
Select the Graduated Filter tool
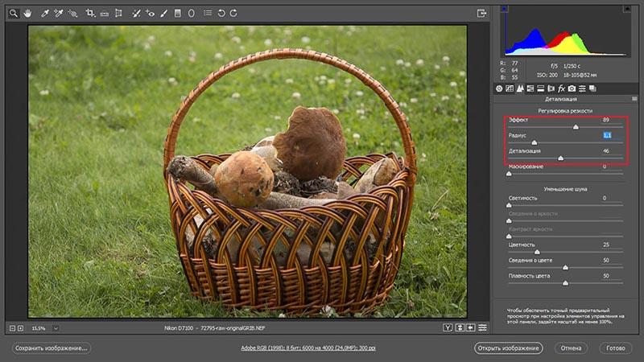[x=177, y=13]
